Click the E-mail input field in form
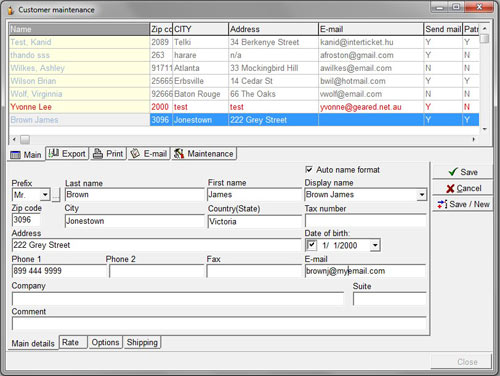Screen dimensions: 500x376 pyautogui.click(x=365, y=271)
